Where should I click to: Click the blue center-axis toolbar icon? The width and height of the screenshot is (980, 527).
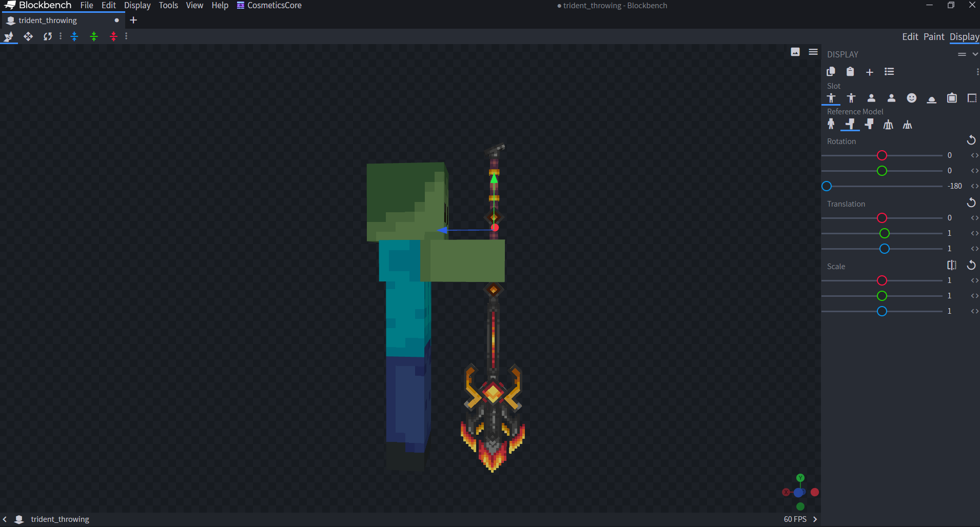(74, 36)
